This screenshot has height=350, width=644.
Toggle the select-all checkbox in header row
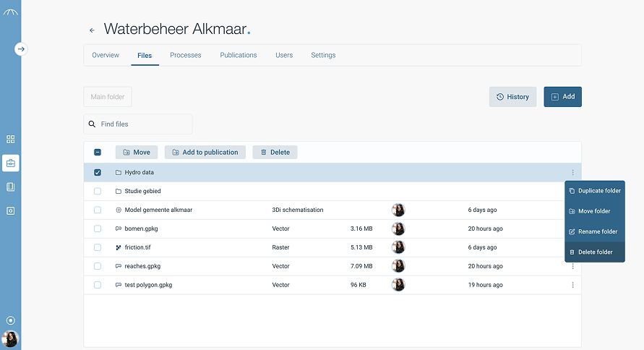point(98,153)
